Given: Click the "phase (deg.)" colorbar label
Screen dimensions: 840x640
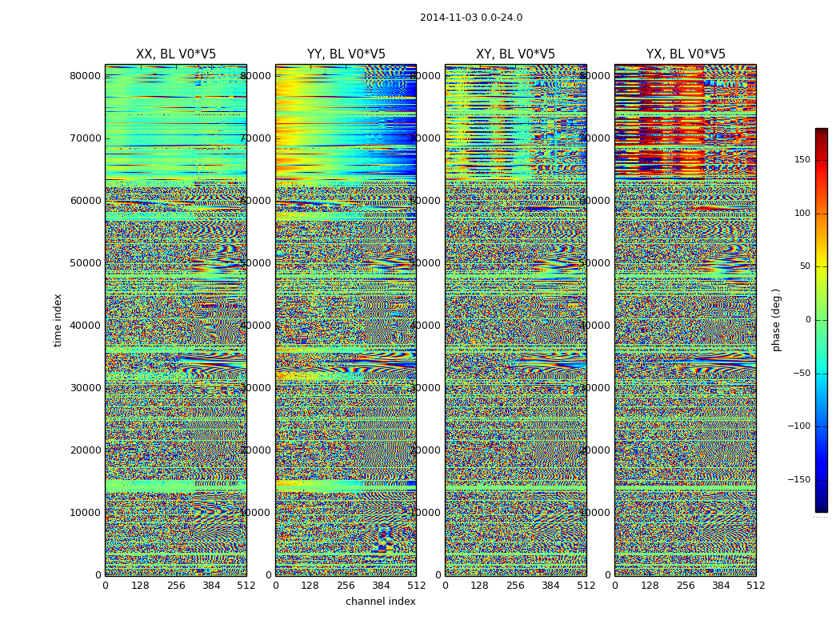Looking at the screenshot, I should pos(776,320).
